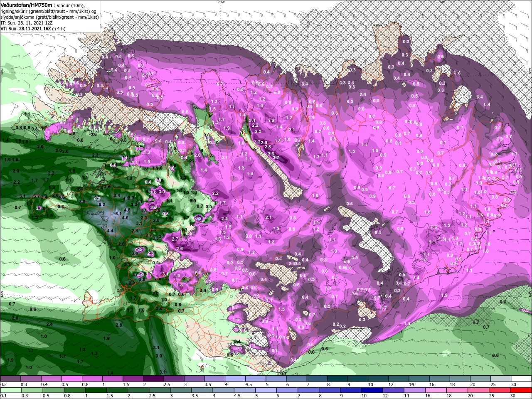Click the 6.1 rainfall value on the map
This screenshot has height=399, width=532.
click(x=118, y=213)
